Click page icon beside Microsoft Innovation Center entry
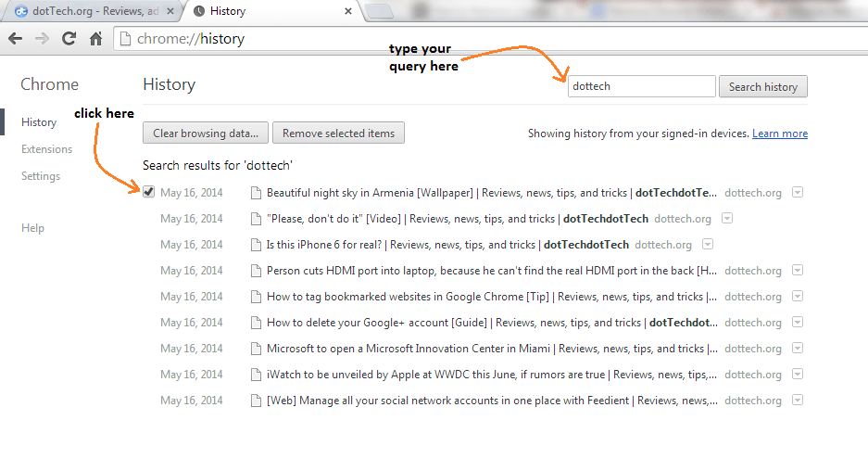 click(256, 349)
